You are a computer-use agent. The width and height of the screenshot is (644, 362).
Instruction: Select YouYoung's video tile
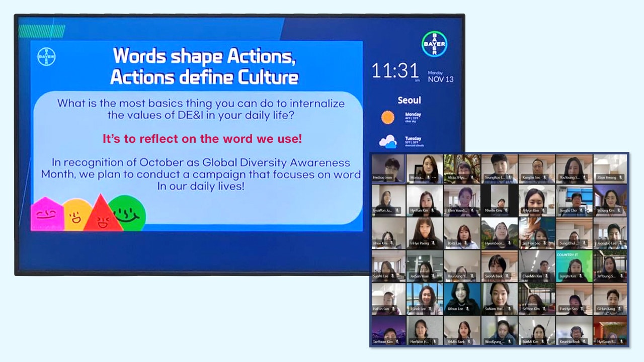[x=574, y=169]
